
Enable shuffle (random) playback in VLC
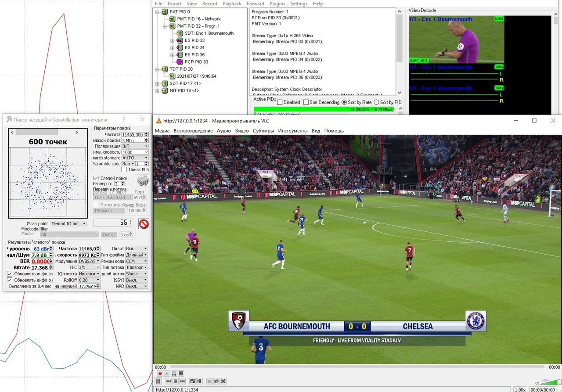click(223, 381)
